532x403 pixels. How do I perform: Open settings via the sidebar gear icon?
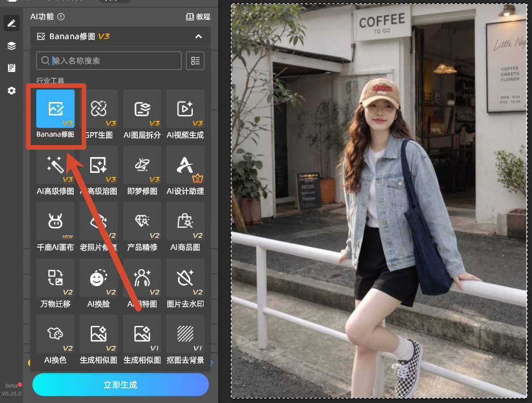(x=11, y=91)
